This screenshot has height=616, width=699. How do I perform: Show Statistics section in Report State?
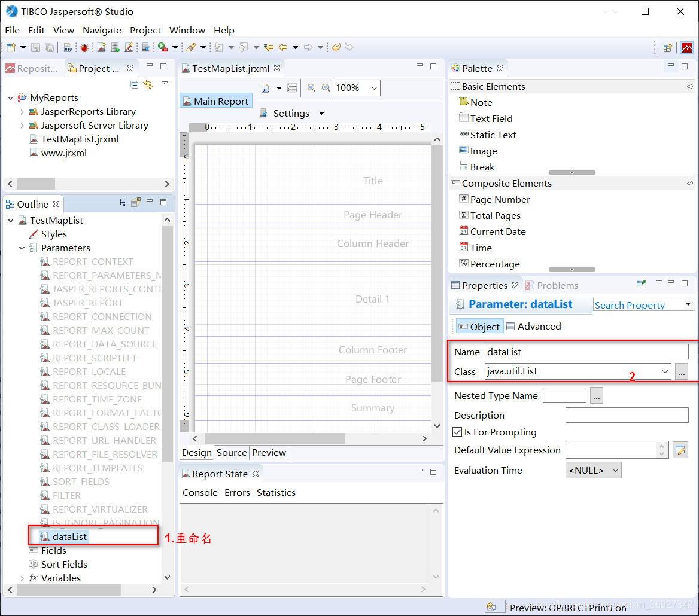276,493
